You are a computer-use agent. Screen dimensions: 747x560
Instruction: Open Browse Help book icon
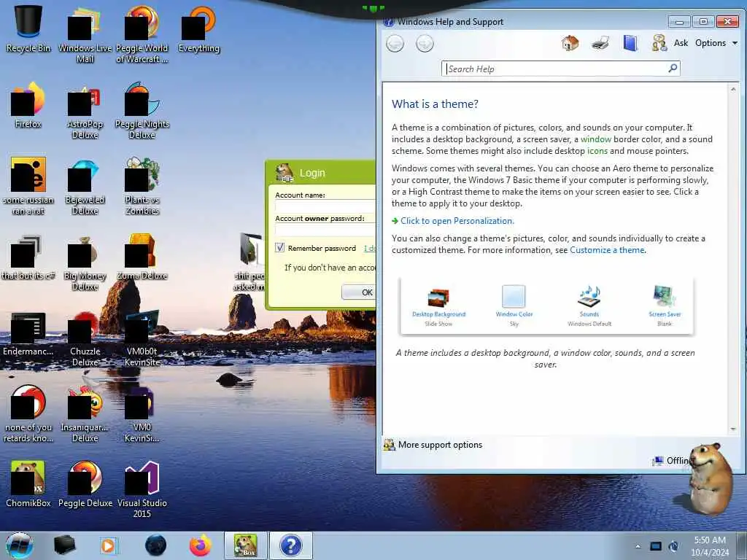tap(630, 43)
